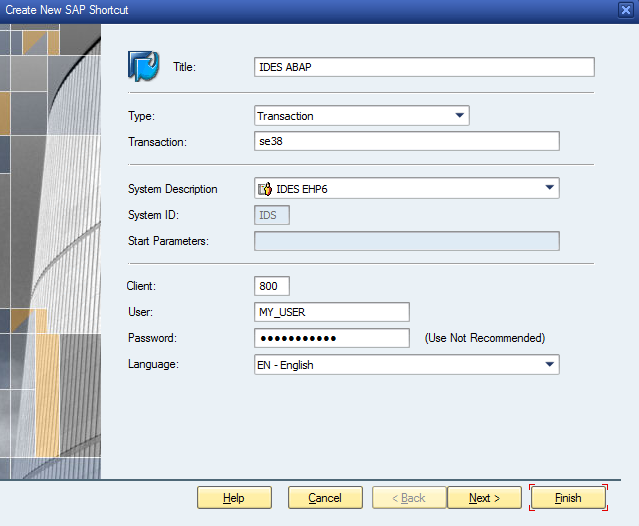This screenshot has width=639, height=526.
Task: Expand the System Description dropdown
Action: 407,188
